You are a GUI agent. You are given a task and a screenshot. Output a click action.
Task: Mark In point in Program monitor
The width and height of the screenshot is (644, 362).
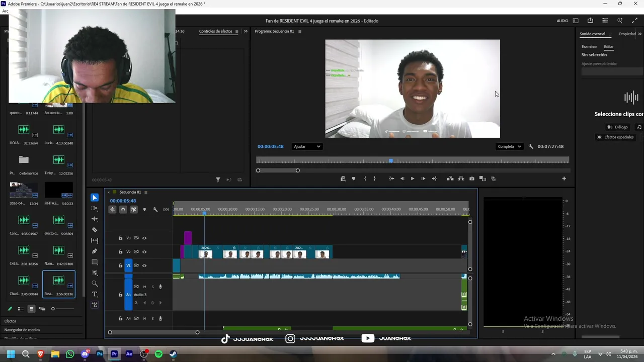pyautogui.click(x=365, y=178)
